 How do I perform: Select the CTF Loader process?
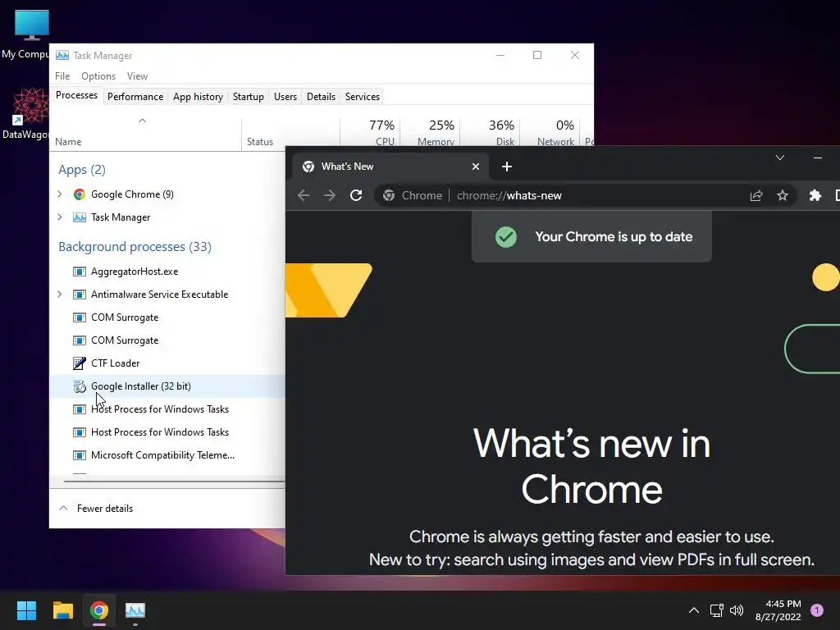click(167, 363)
